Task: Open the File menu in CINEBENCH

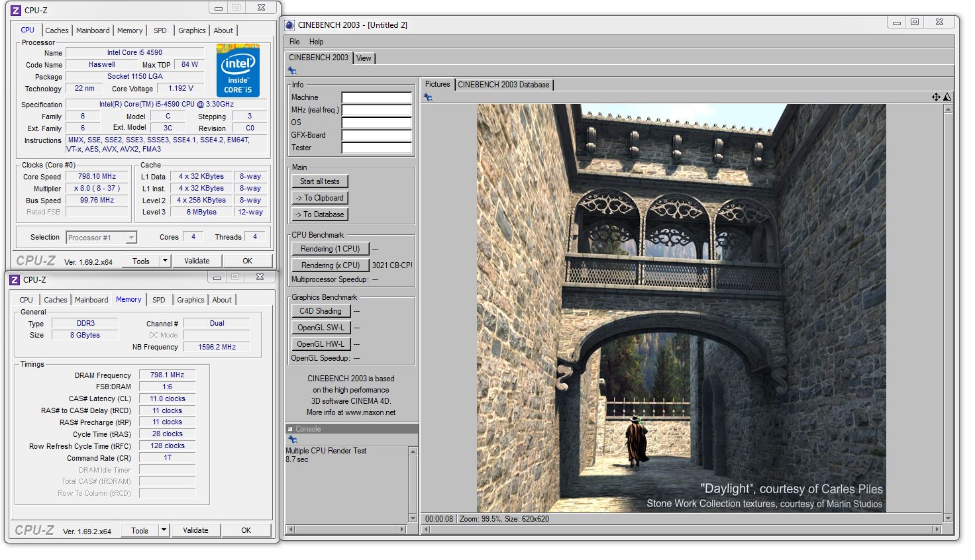Action: [x=295, y=42]
